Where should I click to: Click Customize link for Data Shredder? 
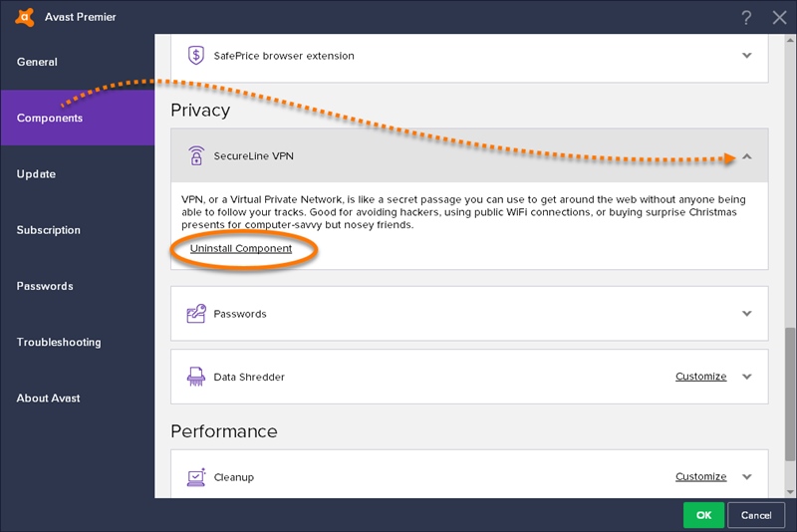pos(701,377)
